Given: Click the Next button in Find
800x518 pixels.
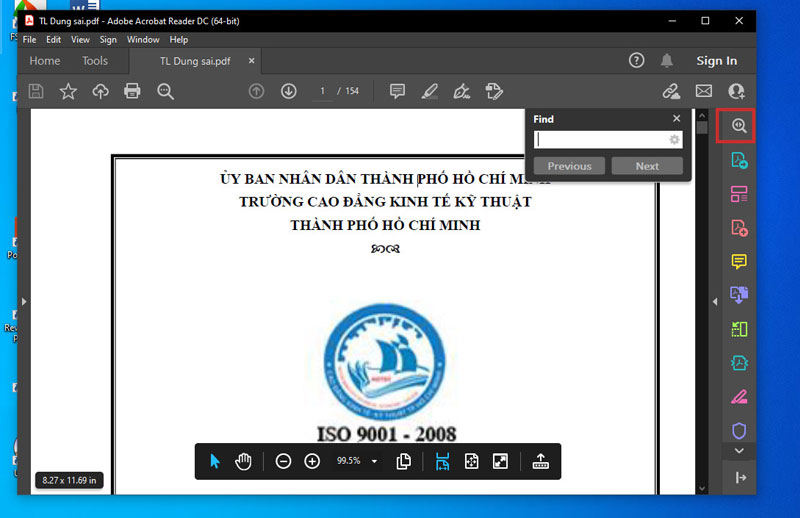Looking at the screenshot, I should click(647, 166).
